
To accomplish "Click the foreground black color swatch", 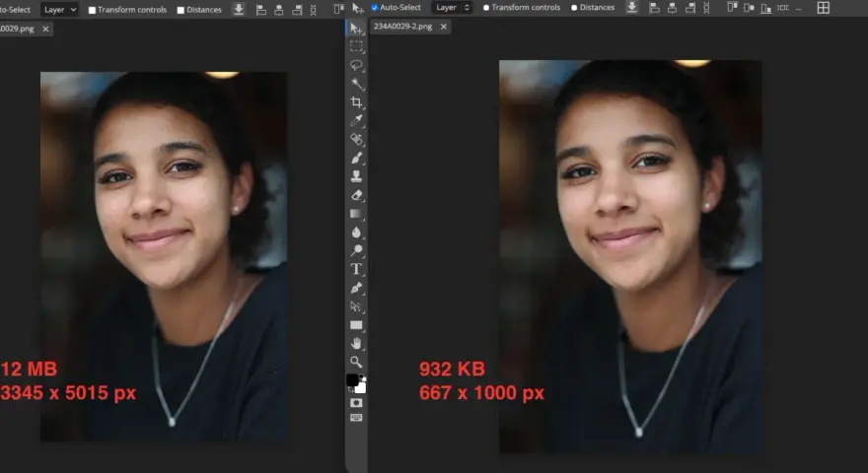I will click(x=352, y=380).
